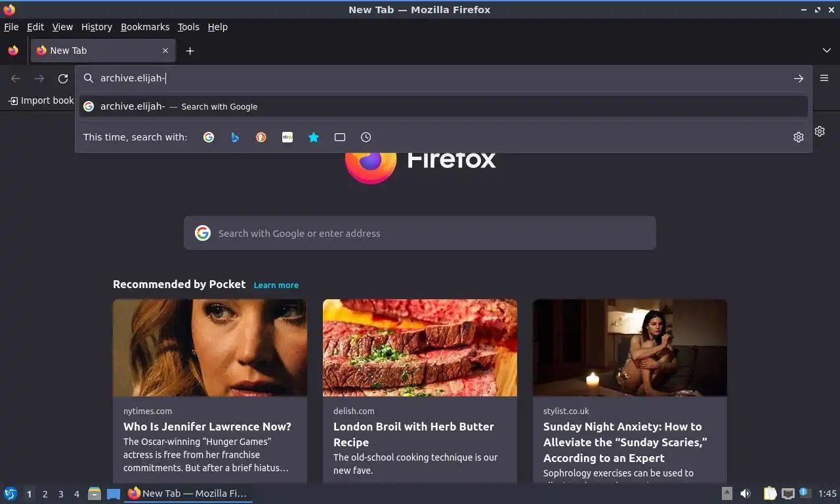Open the London Broil steak thumbnail
The image size is (840, 504).
pos(420,348)
